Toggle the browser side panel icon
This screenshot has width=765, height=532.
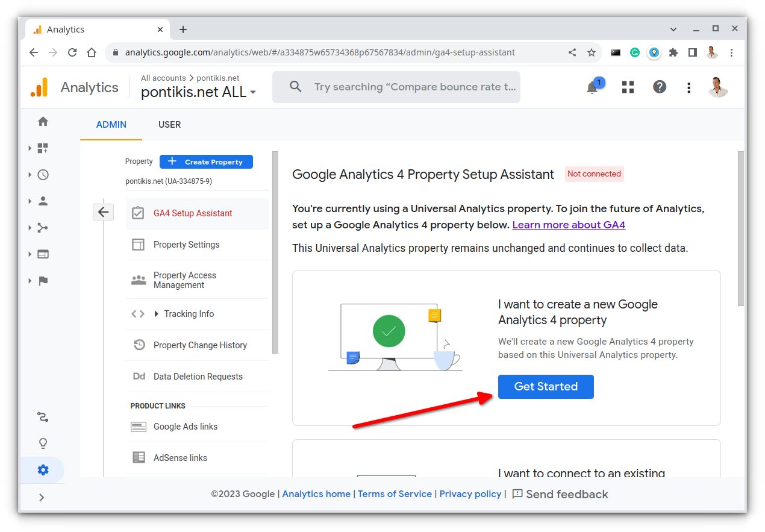click(693, 52)
